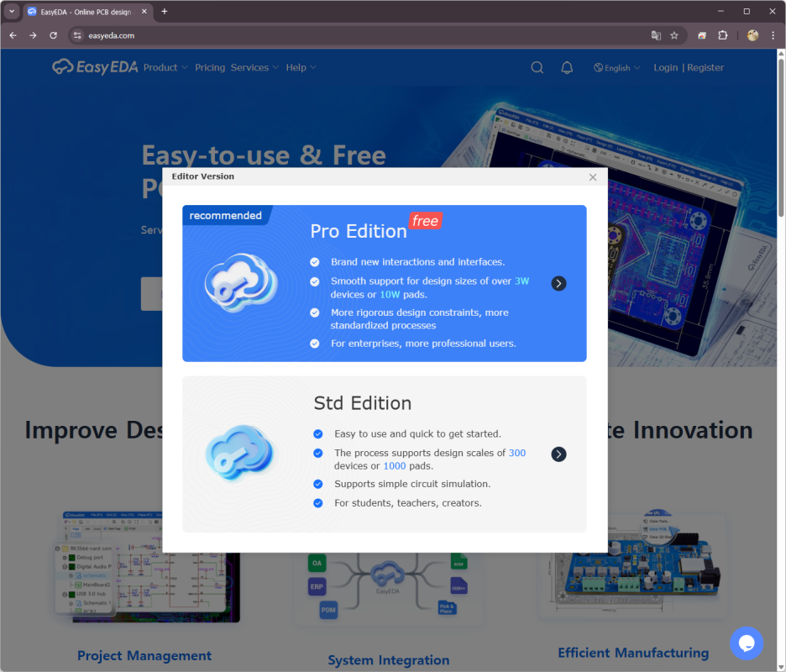786x672 pixels.
Task: Click the translate page icon
Action: tap(656, 35)
